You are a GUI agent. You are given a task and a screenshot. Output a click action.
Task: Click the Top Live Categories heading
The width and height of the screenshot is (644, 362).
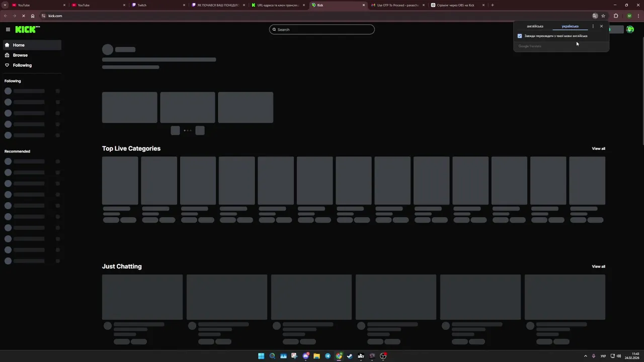coord(131,149)
